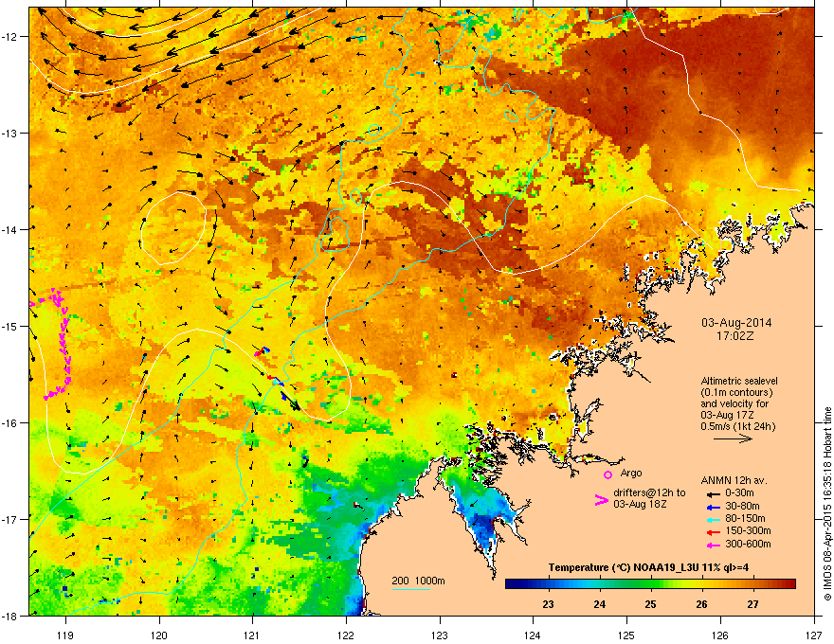Click the cyan 200 1000m isobath sample line
834x644 pixels.
click(411, 589)
